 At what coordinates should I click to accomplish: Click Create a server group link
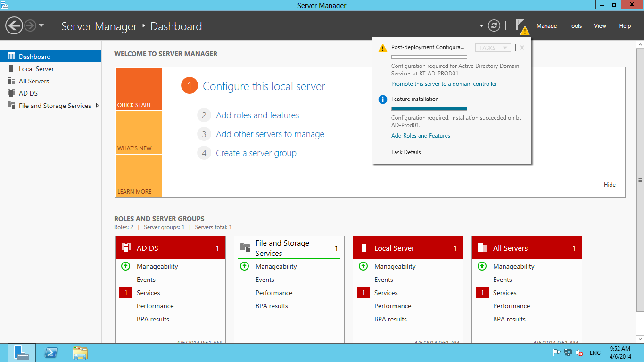[x=256, y=153]
